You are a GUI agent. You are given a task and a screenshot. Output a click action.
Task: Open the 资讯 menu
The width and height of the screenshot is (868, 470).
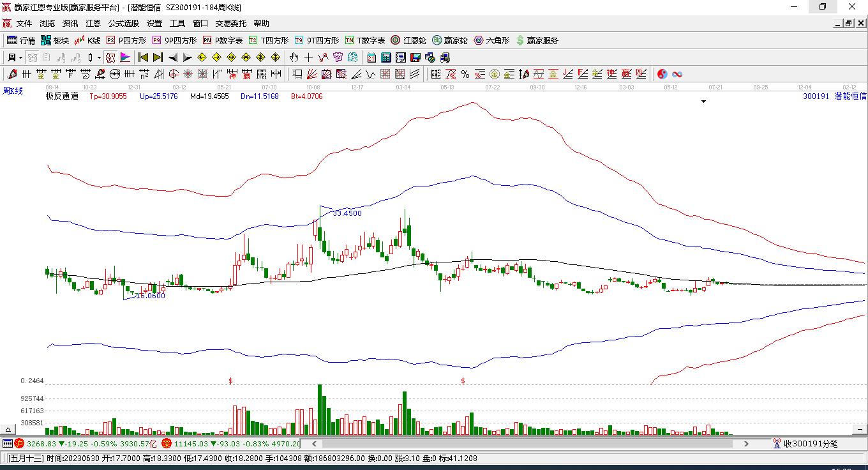70,24
